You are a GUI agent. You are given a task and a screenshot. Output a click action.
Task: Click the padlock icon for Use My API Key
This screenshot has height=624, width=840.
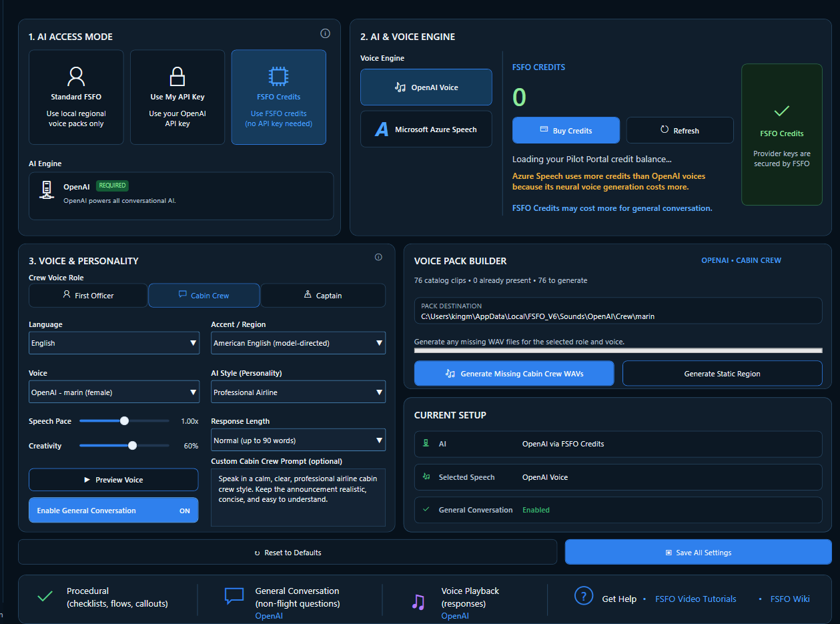click(177, 76)
